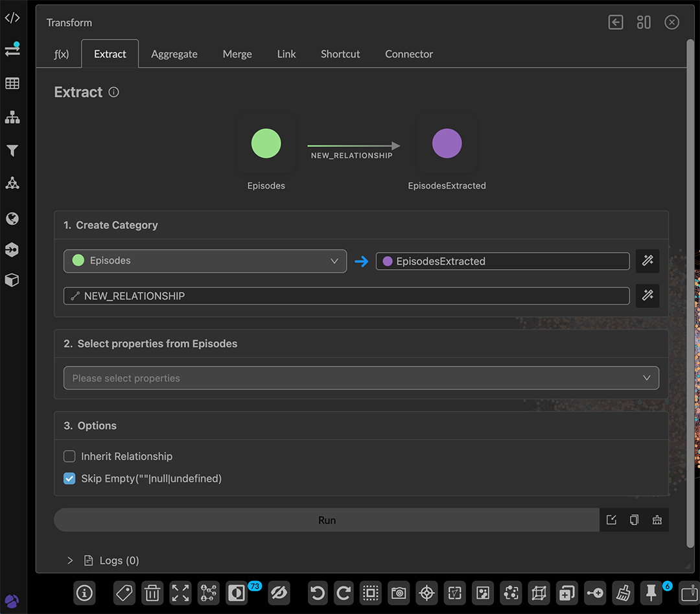Screen dimensions: 700x614
Task: Click the camera screenshot icon
Action: tap(399, 593)
